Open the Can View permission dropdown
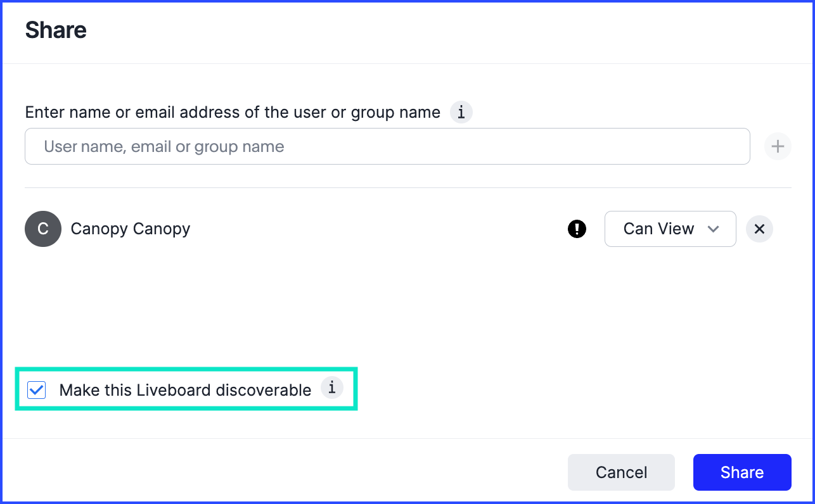 pos(670,229)
